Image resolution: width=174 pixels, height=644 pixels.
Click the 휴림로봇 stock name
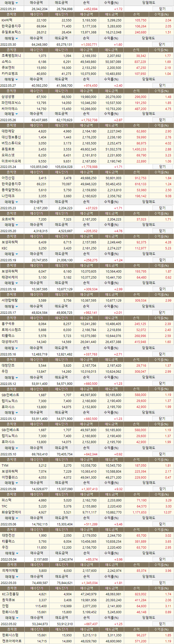pos(8,149)
